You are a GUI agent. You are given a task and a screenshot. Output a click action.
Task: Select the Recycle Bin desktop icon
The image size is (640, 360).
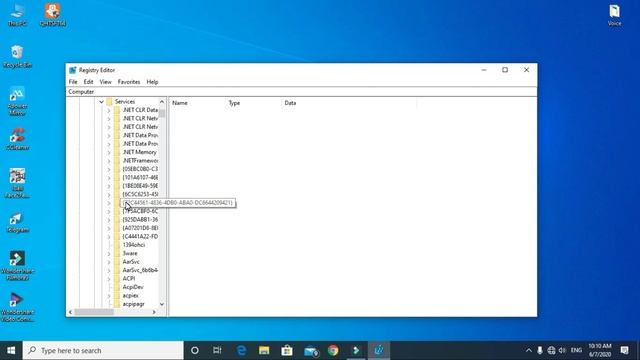click(17, 56)
